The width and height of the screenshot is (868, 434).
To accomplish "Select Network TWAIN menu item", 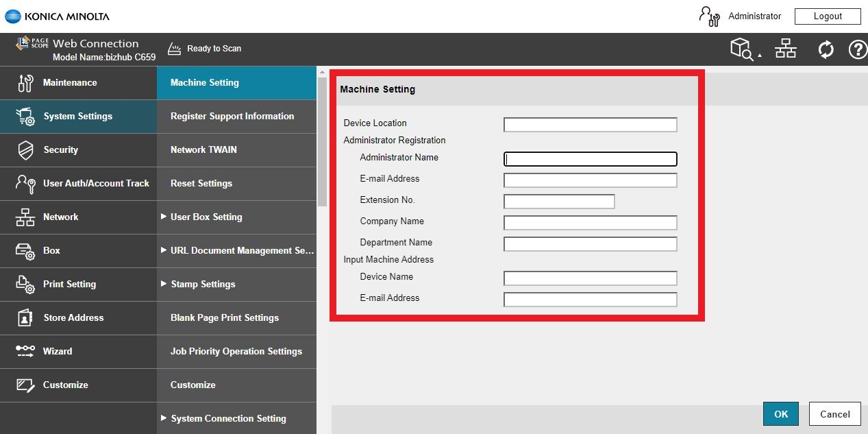I will click(x=203, y=150).
